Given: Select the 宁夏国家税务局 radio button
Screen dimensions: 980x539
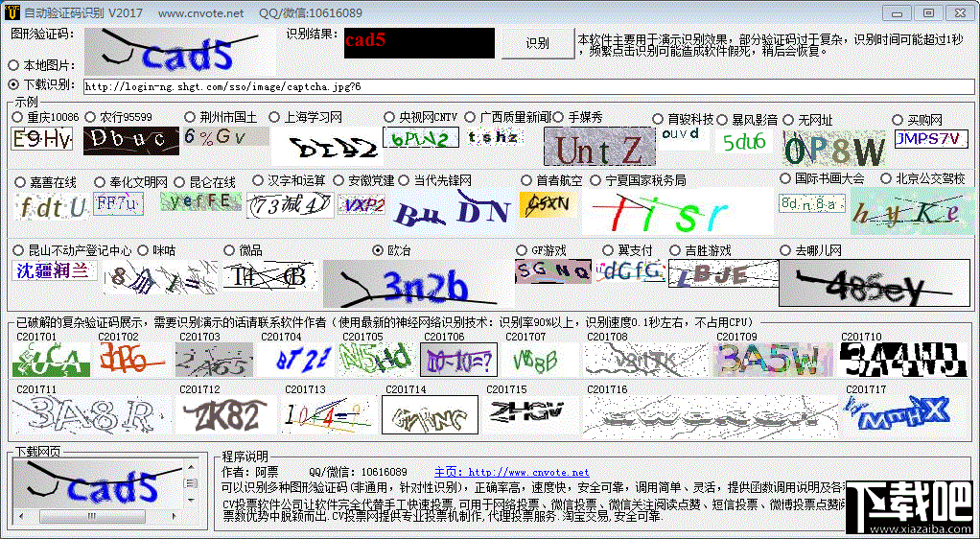Looking at the screenshot, I should 595,180.
